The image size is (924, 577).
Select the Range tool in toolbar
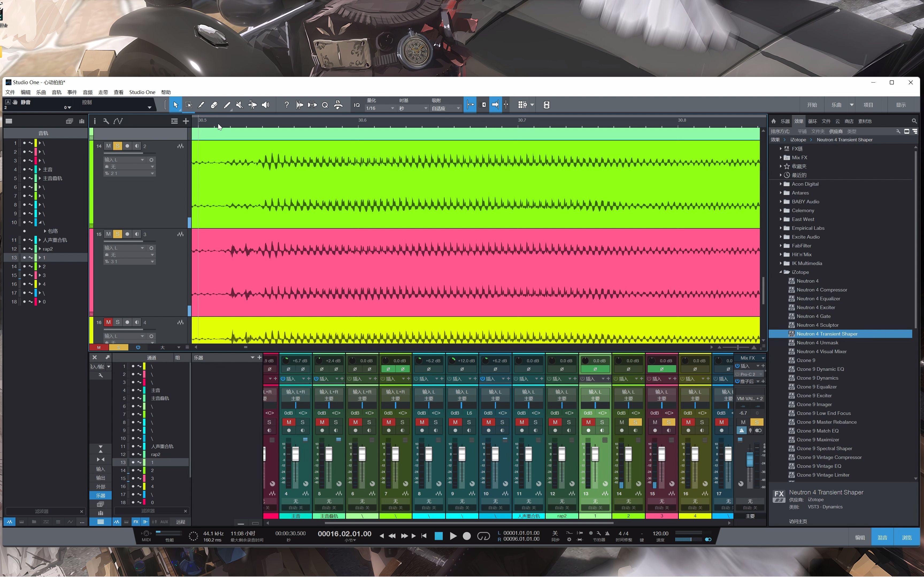coord(188,105)
